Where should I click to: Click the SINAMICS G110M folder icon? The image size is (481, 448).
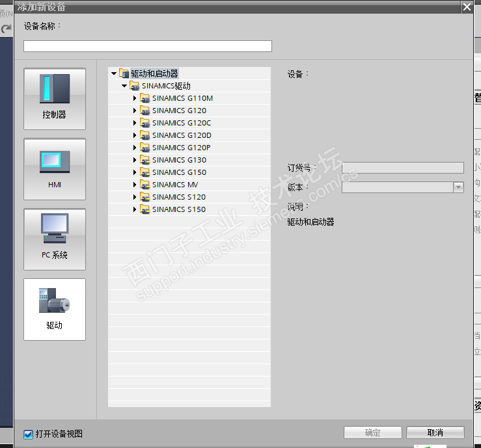pyautogui.click(x=144, y=98)
